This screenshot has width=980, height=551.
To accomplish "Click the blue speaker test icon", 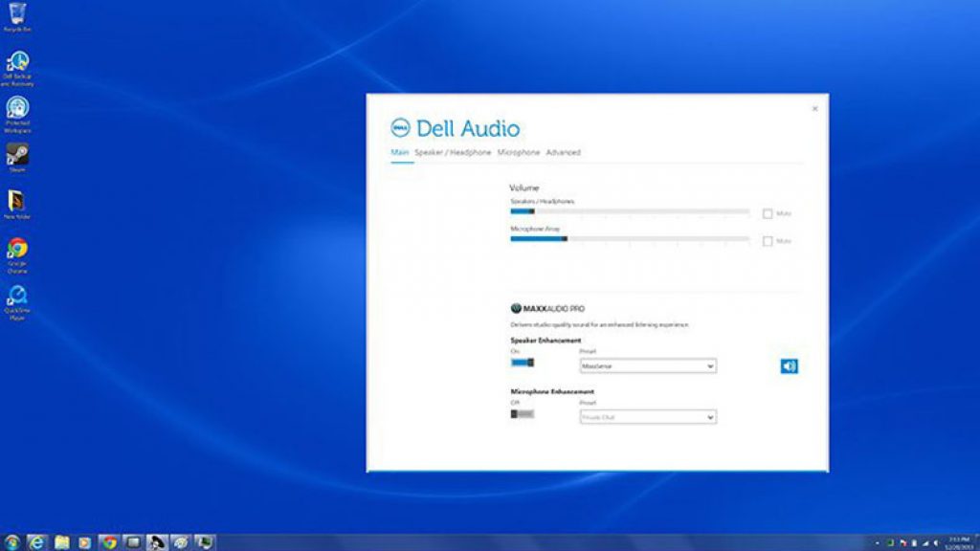I will [789, 366].
